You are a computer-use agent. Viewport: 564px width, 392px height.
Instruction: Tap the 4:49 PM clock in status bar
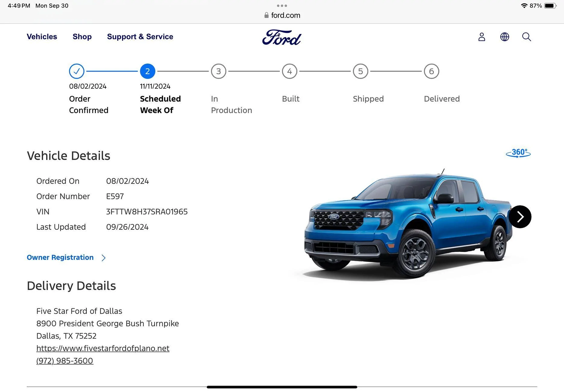pyautogui.click(x=19, y=6)
